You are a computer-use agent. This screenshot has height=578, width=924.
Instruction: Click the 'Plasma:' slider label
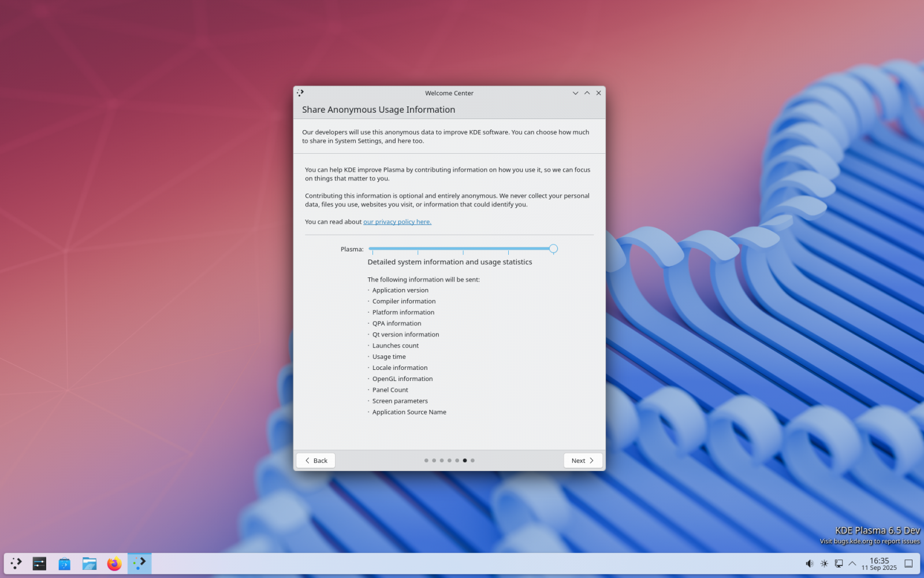point(352,249)
